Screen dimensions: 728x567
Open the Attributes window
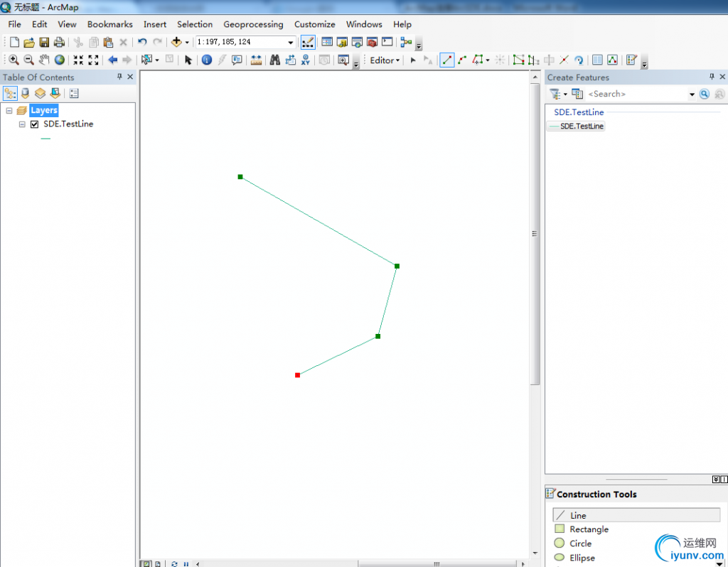[x=597, y=60]
